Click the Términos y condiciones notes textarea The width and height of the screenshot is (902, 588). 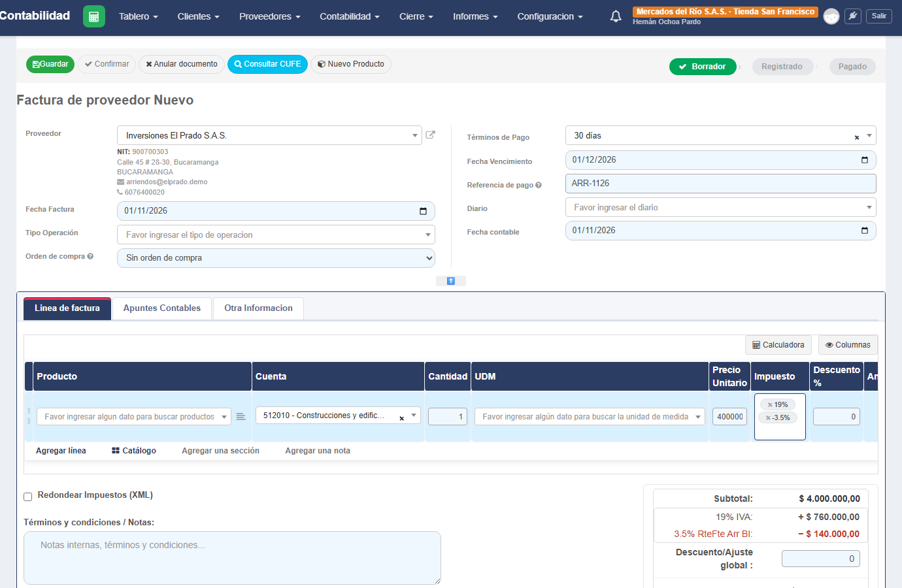tap(232, 558)
